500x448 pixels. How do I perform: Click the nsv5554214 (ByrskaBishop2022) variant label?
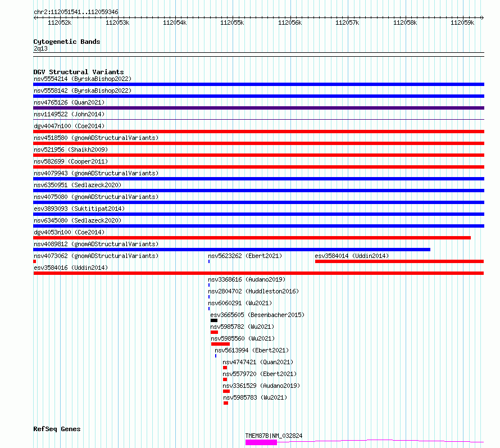[x=83, y=79]
